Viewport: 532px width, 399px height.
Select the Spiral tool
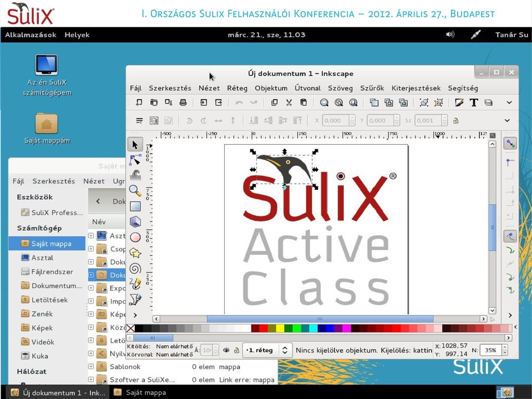[x=135, y=269]
